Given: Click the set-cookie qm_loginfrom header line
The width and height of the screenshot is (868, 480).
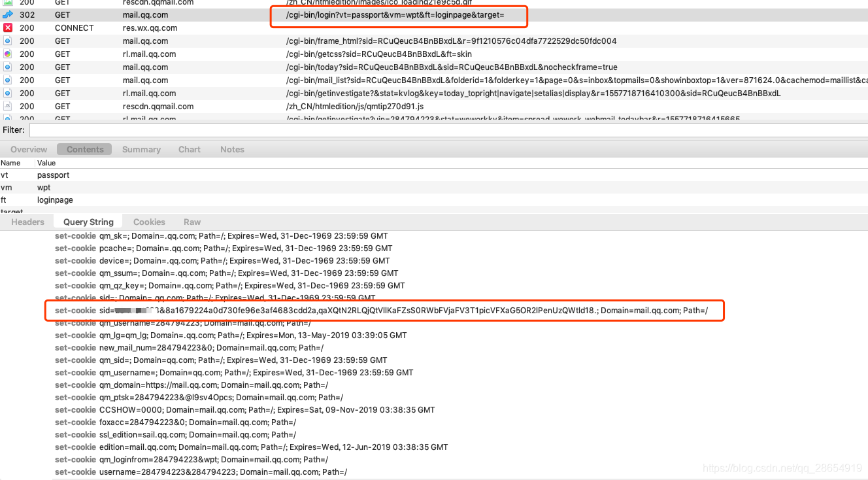Looking at the screenshot, I should (192, 460).
